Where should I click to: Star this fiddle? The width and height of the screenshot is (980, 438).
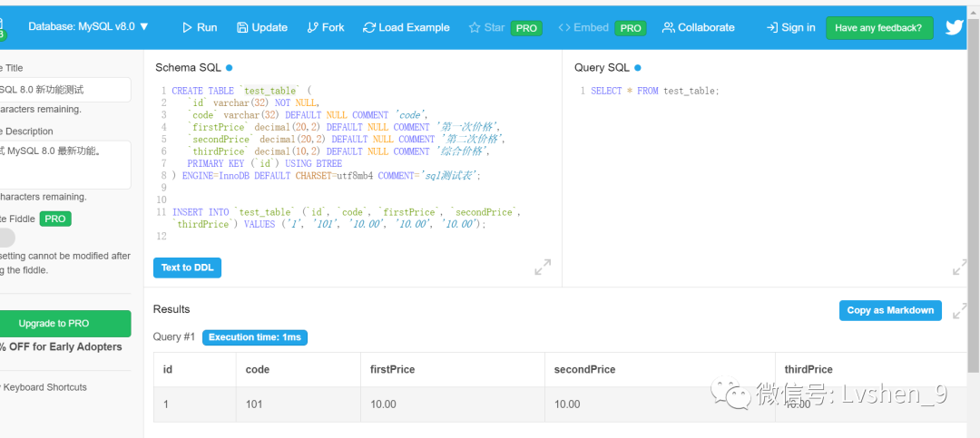pos(486,27)
